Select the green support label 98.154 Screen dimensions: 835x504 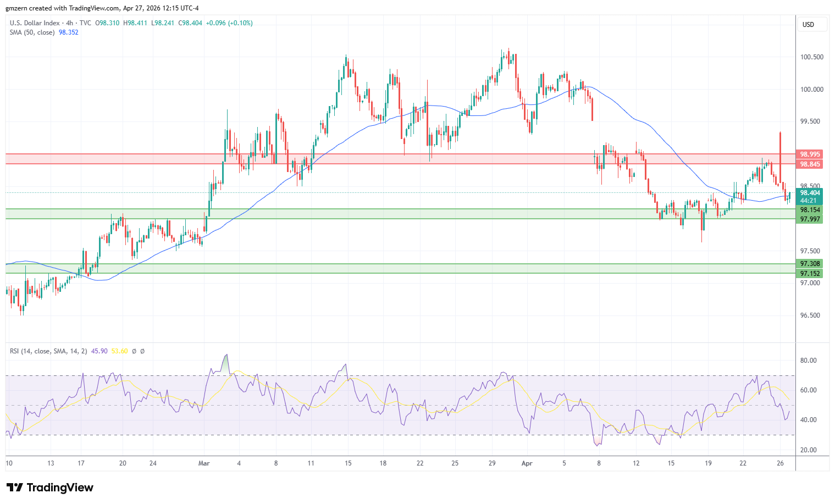click(810, 210)
